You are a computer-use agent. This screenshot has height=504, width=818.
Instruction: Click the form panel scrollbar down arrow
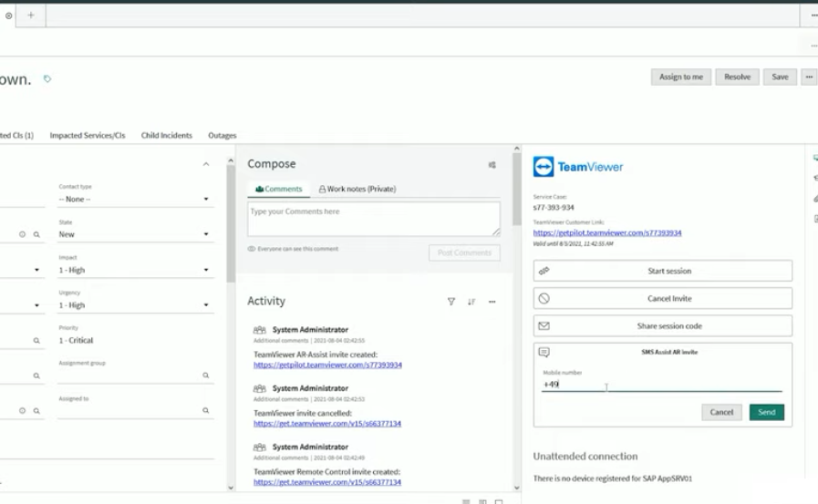pos(231,488)
